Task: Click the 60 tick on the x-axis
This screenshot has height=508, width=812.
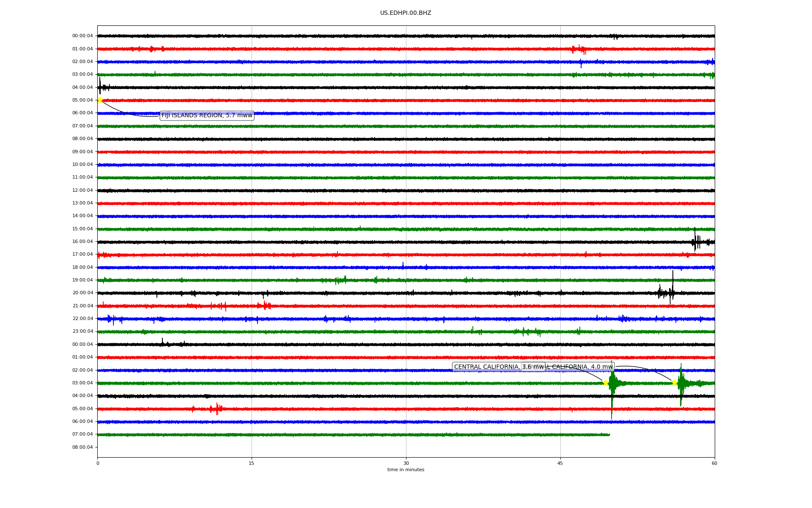Action: click(x=714, y=463)
